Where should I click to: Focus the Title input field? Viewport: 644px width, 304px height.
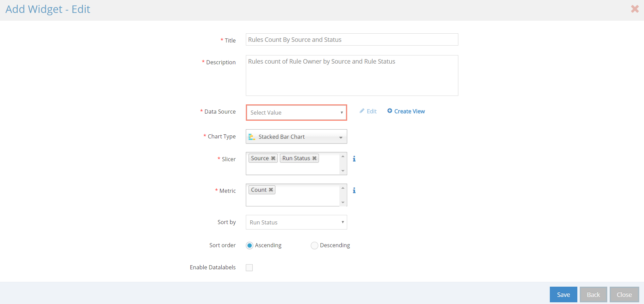point(352,39)
